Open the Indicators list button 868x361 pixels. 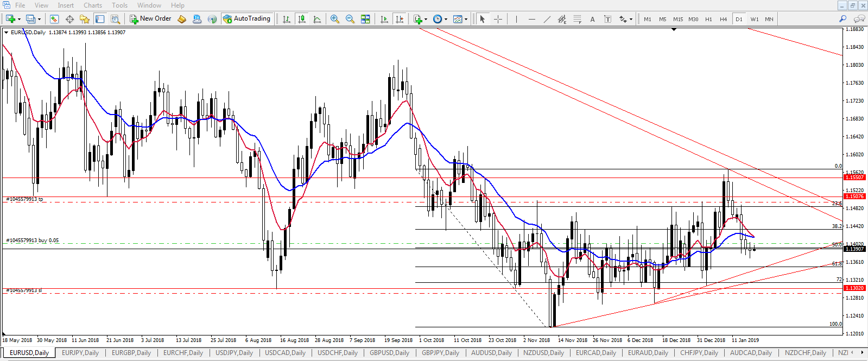click(417, 19)
